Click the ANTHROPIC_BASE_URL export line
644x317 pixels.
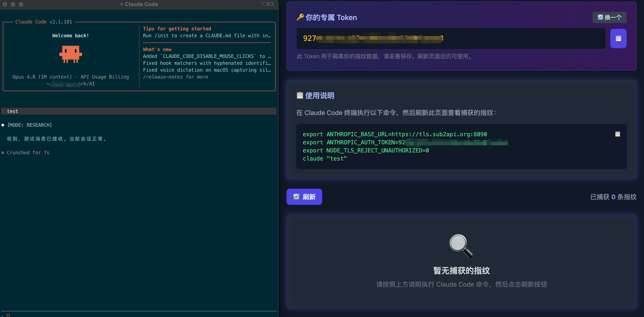point(395,134)
